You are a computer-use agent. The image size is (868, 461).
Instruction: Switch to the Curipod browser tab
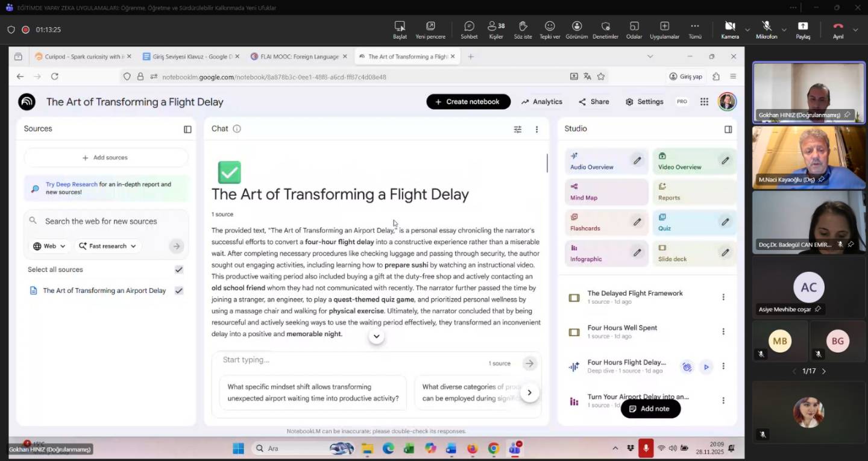click(x=80, y=57)
